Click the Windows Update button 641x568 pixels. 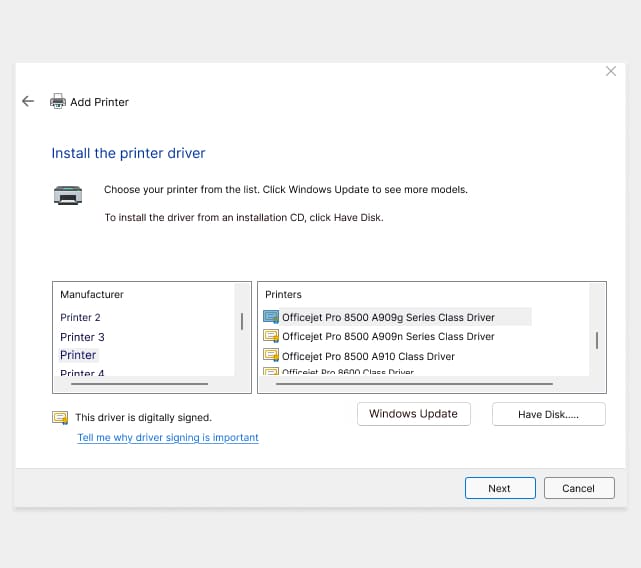coord(413,414)
